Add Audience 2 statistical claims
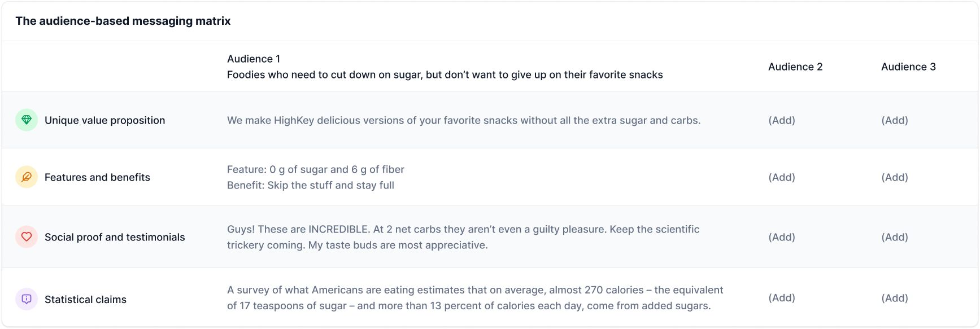Screen dimensions: 980x329 (x=782, y=298)
